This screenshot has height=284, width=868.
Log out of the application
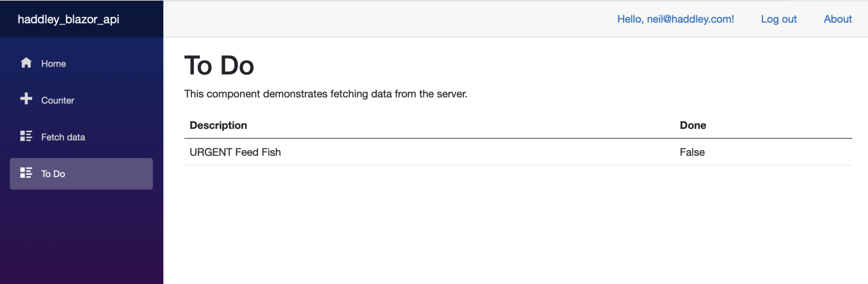click(x=779, y=19)
